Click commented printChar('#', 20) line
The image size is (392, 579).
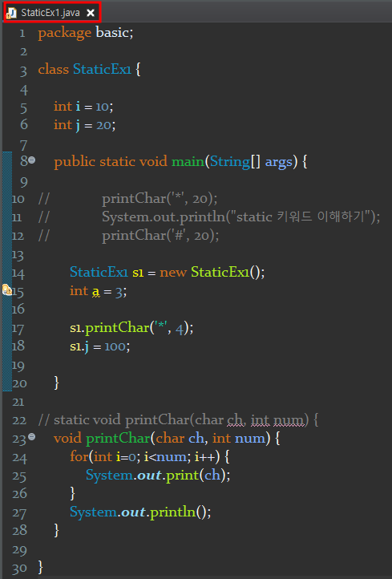pyautogui.click(x=160, y=235)
